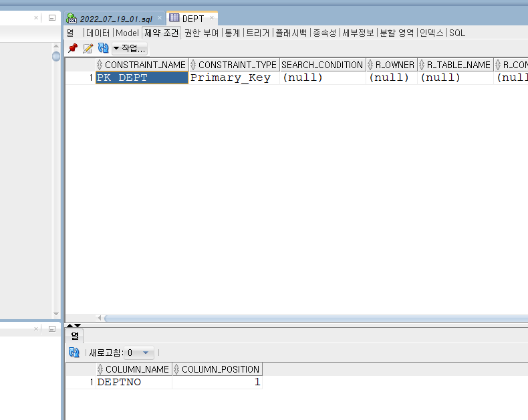This screenshot has height=420, width=528.
Task: Select the PK_DEPT constraint cell
Action: [x=142, y=77]
